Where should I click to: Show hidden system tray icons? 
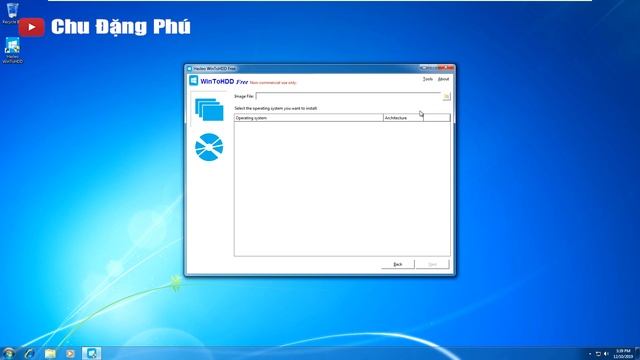pyautogui.click(x=590, y=354)
